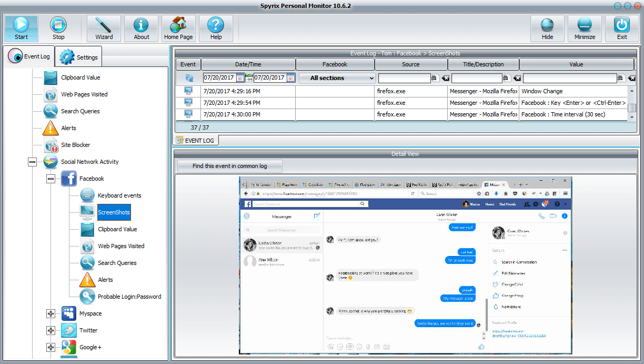Click the Value filter binoculars icon
The height and width of the screenshot is (364, 644).
[621, 78]
